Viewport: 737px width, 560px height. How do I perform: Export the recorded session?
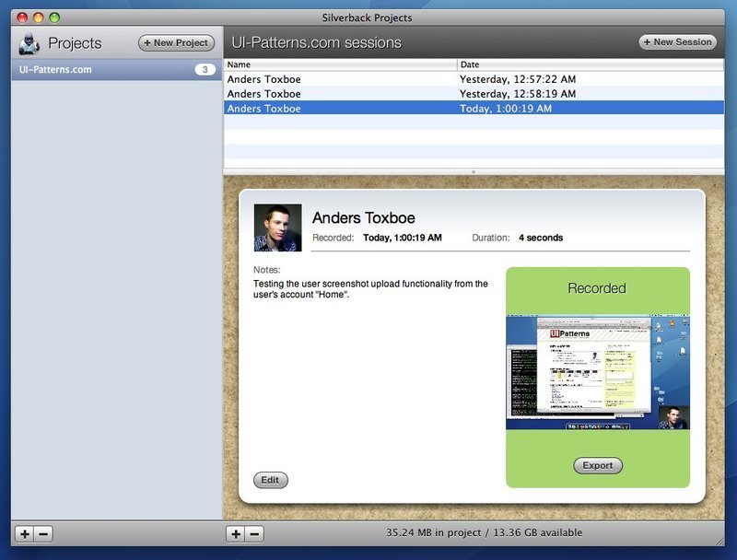point(597,465)
